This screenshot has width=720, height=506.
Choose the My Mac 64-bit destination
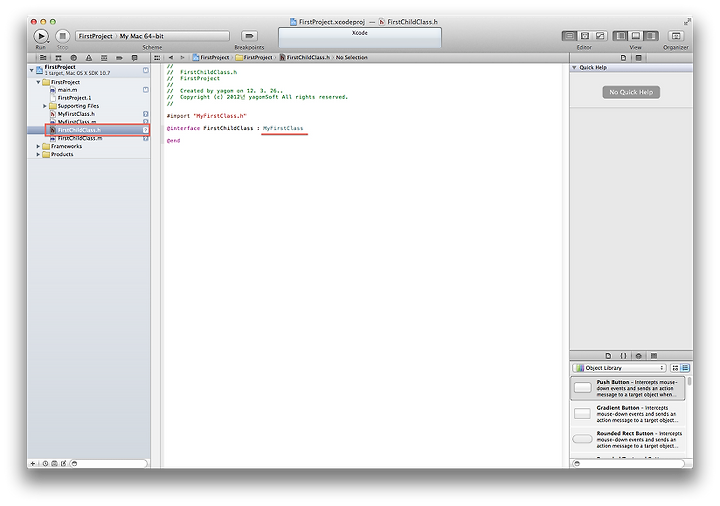click(x=142, y=36)
